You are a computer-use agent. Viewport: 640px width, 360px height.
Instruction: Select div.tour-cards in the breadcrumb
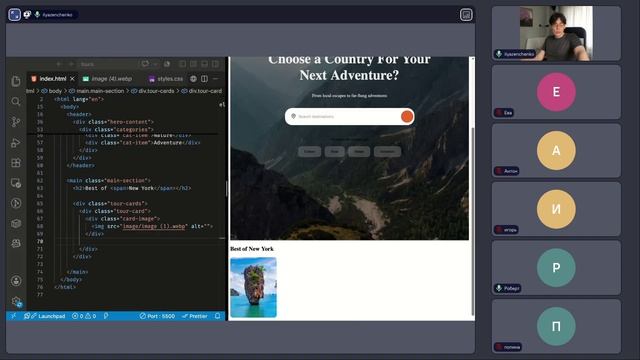(153, 91)
